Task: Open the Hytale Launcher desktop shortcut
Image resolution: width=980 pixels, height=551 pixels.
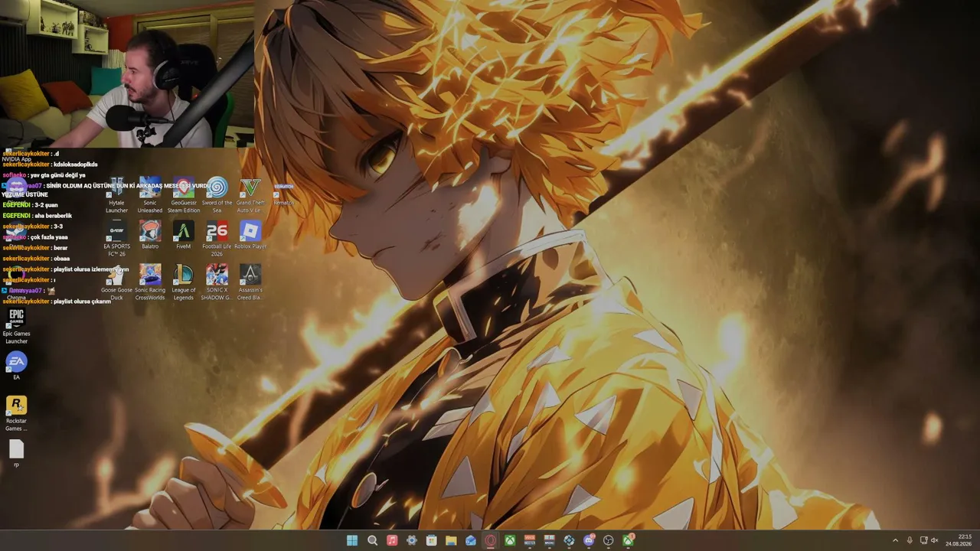Action: click(x=116, y=195)
